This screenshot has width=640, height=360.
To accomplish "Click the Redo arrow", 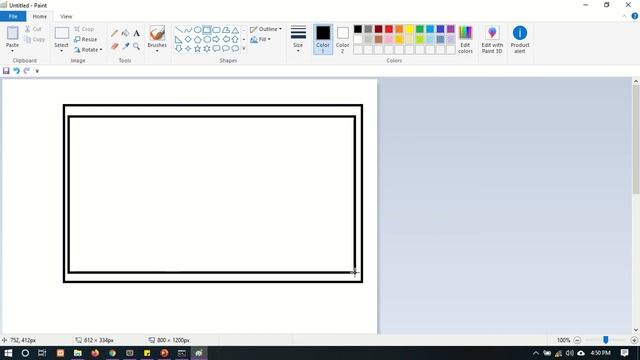I will 27,71.
